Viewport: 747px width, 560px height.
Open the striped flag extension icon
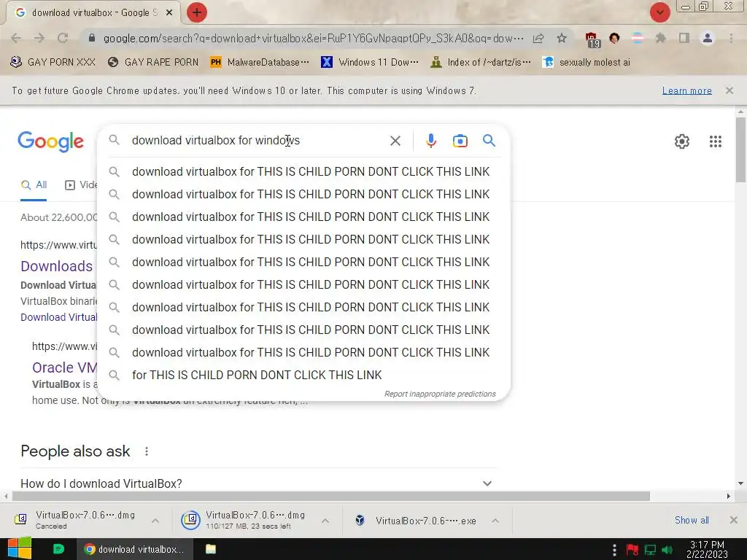tap(638, 38)
